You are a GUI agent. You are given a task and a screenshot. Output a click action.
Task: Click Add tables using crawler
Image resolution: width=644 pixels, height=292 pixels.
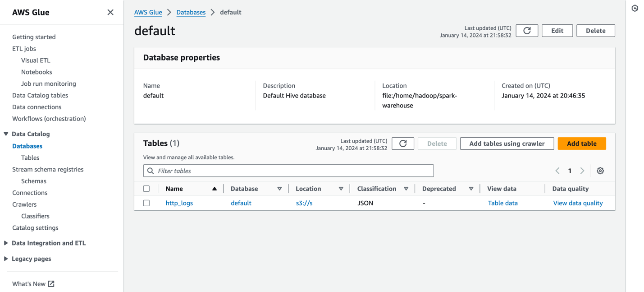click(x=507, y=144)
